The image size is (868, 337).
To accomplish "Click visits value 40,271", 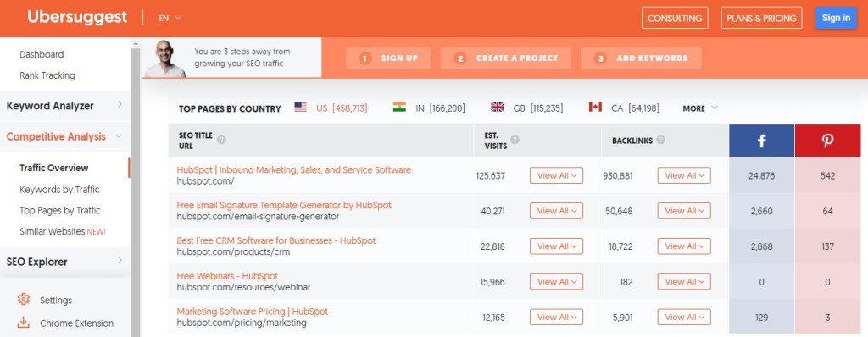I will (x=492, y=212).
